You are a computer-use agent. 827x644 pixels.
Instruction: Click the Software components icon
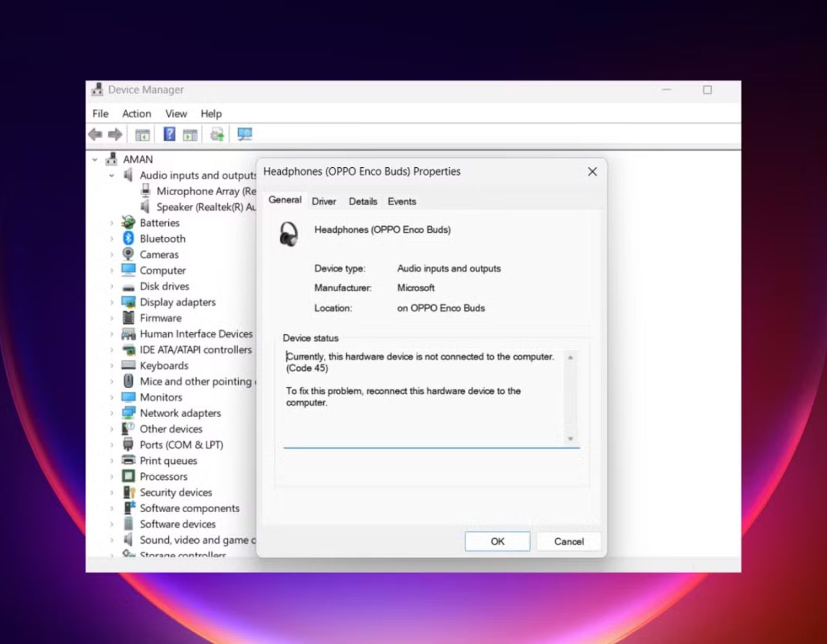[x=128, y=508]
